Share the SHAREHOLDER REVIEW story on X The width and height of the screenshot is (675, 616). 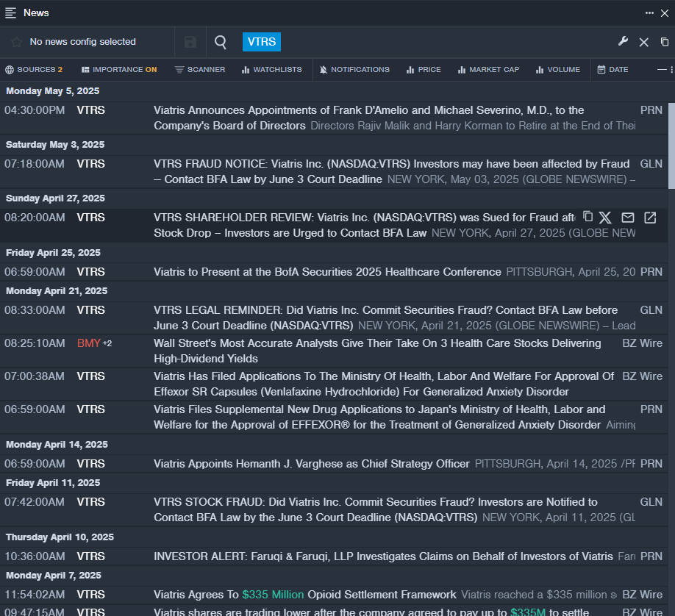point(605,218)
